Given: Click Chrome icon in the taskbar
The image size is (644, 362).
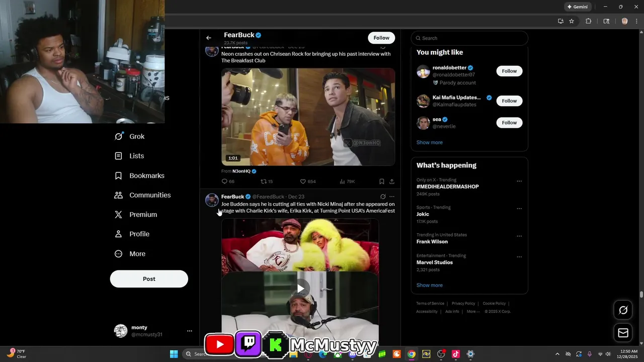Looking at the screenshot, I should tap(412, 354).
